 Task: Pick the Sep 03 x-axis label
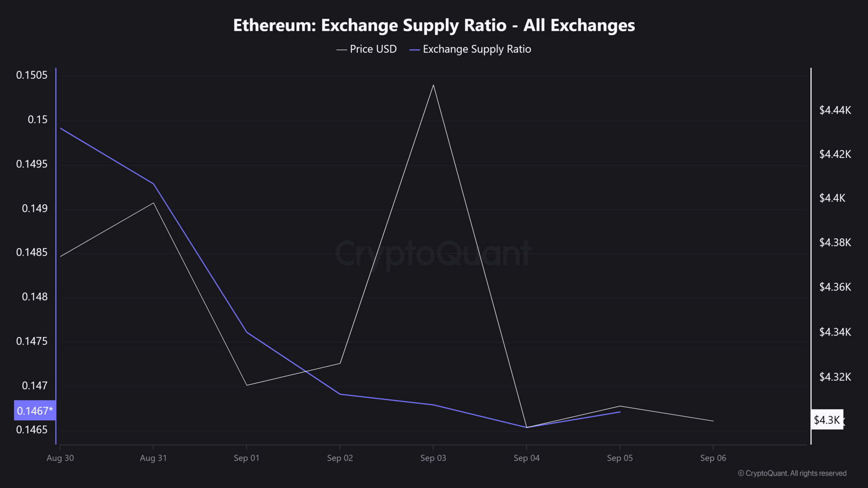(433, 458)
